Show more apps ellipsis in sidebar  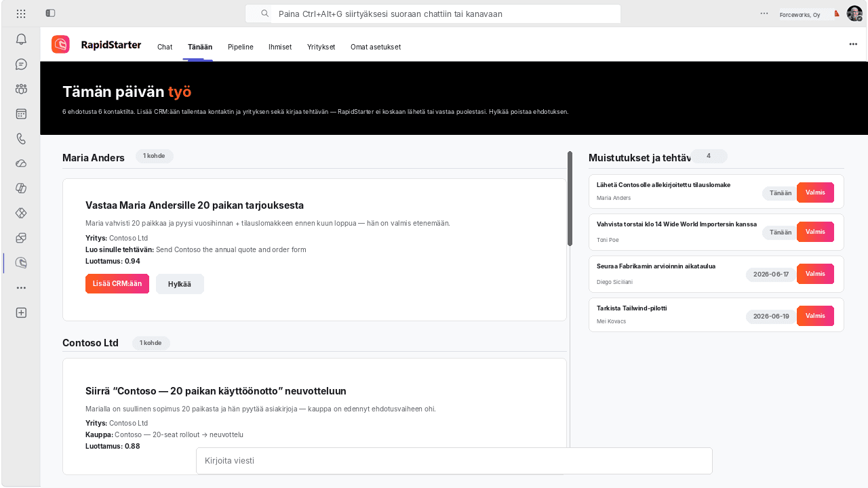click(x=21, y=287)
